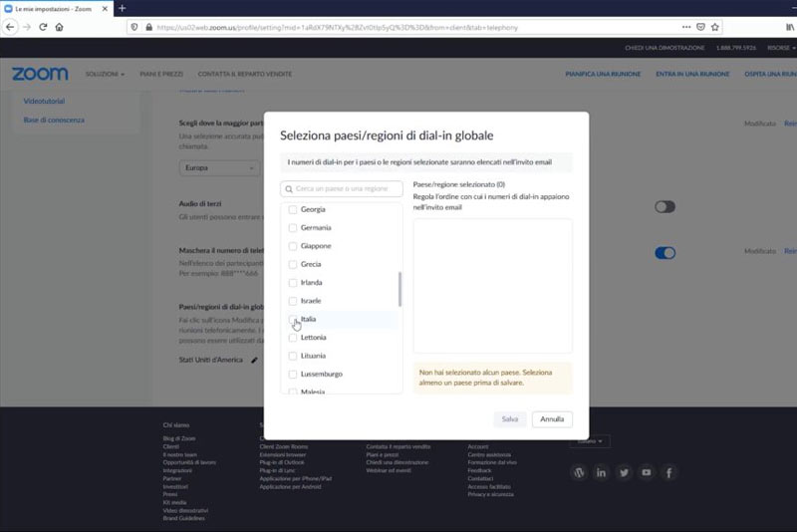Open the Twitter social icon

624,472
